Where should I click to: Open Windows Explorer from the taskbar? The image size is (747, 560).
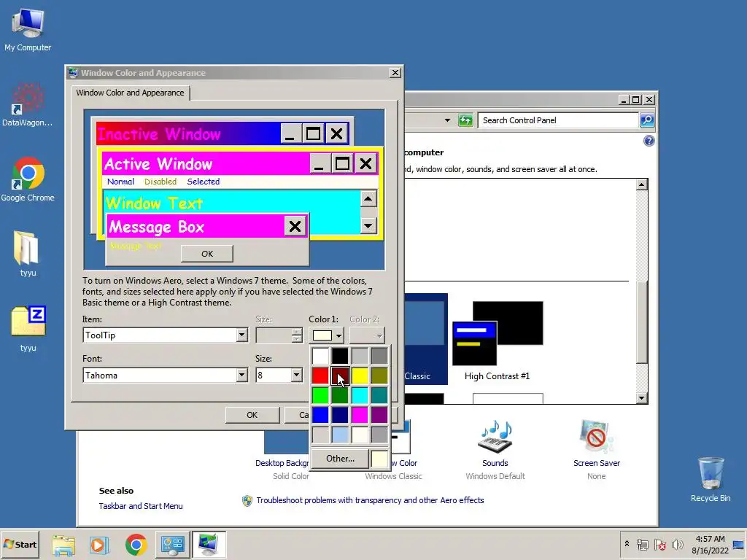63,545
